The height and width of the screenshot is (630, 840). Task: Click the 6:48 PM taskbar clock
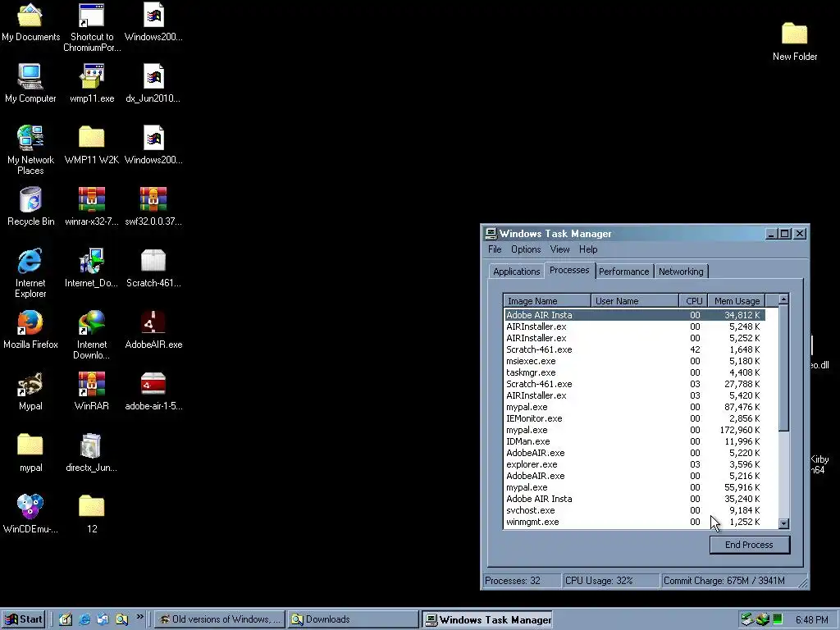(811, 620)
